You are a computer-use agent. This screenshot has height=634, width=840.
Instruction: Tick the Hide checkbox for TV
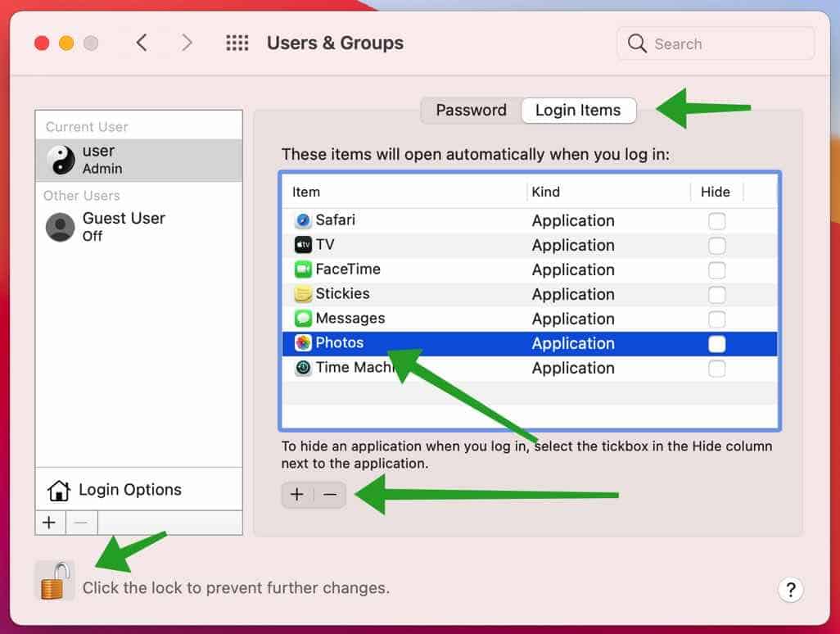[x=717, y=246]
